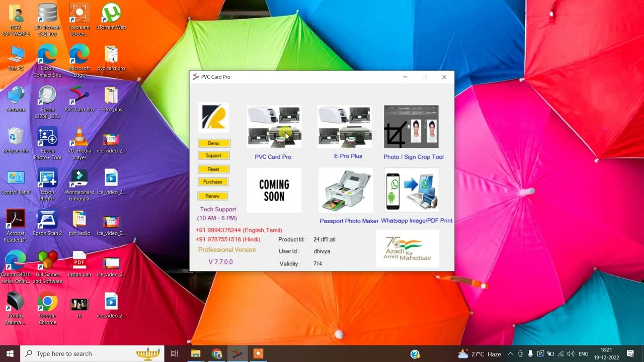Open Passport Photo Maker printer image

[346, 191]
